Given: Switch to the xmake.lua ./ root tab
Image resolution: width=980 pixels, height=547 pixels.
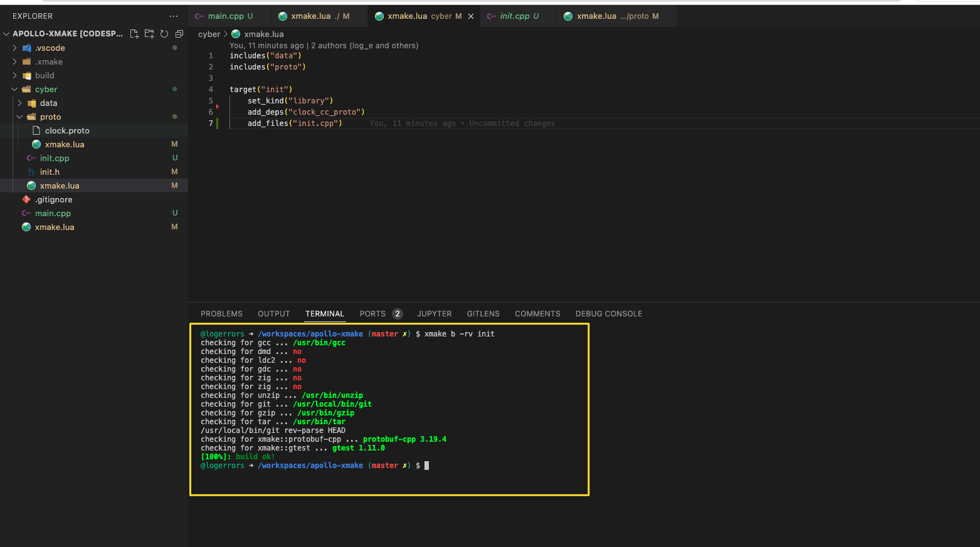Looking at the screenshot, I should [320, 16].
